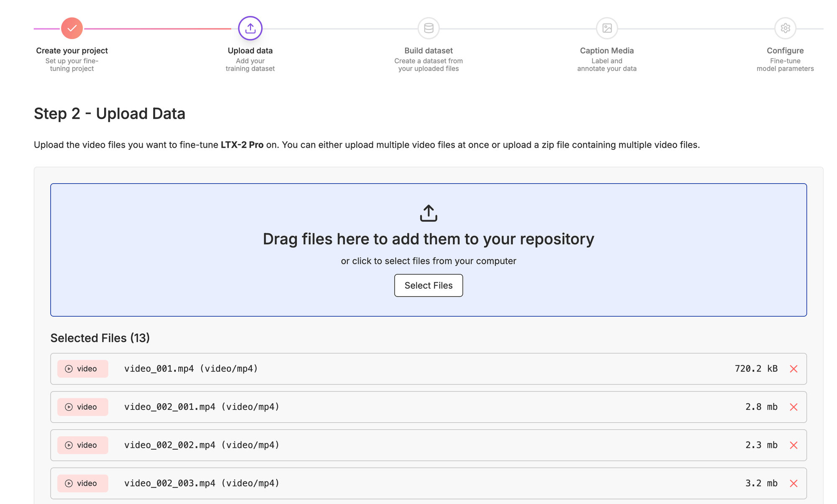Open the Caption Media step label
The width and height of the screenshot is (837, 504).
click(x=607, y=51)
